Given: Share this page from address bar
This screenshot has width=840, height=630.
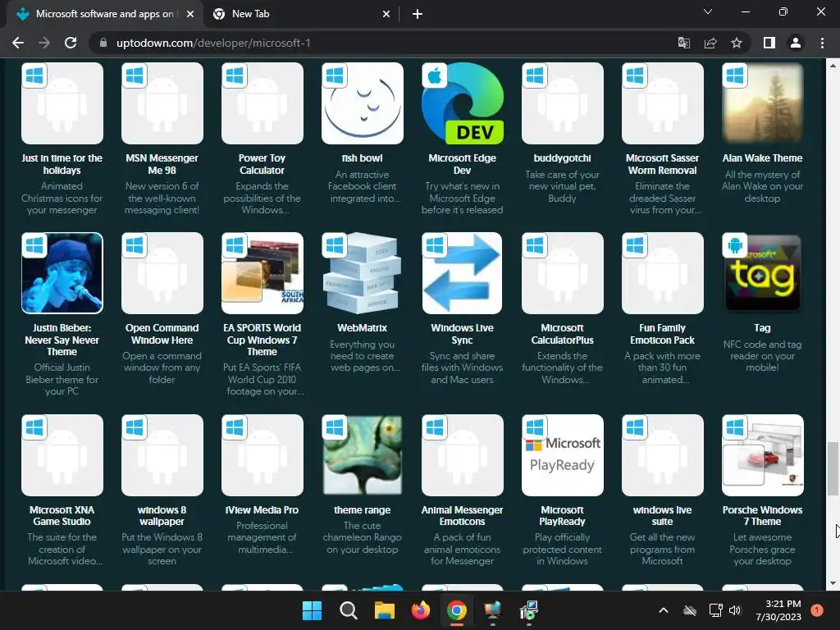Looking at the screenshot, I should [x=710, y=43].
